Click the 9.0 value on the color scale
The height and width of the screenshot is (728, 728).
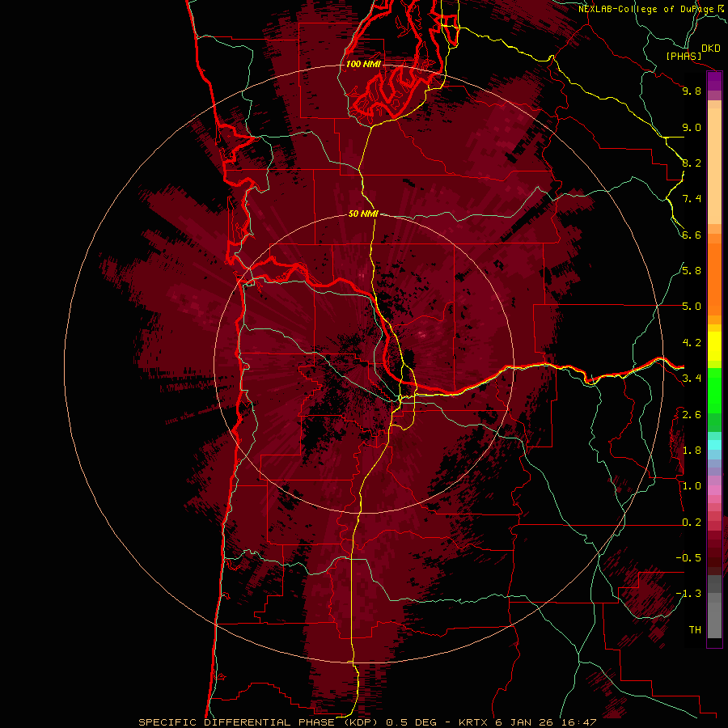pyautogui.click(x=692, y=127)
